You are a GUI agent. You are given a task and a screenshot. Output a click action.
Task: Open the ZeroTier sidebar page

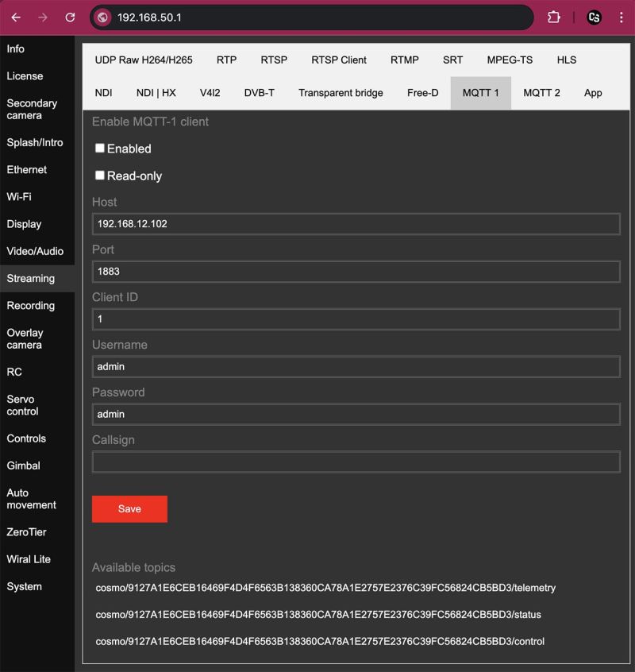pos(26,532)
